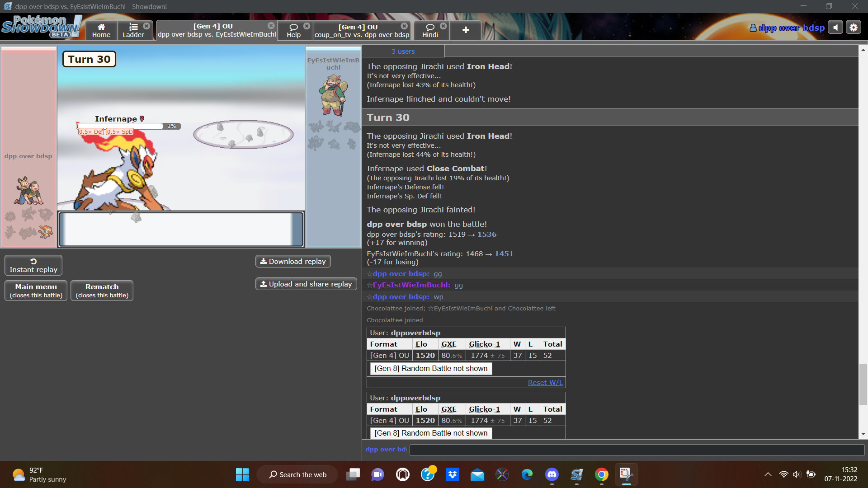Click EyEsIstWieImBuchl name in chat
The image size is (868, 488).
pyautogui.click(x=411, y=285)
